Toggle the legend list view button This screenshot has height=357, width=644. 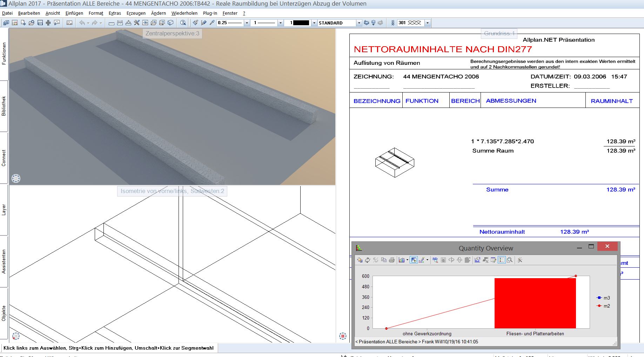(502, 260)
